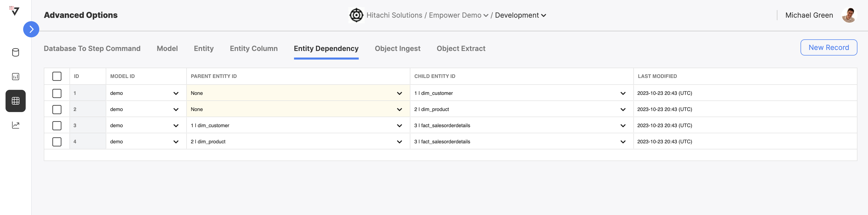
Task: Click the LAST MODIFIED column header
Action: (x=657, y=76)
